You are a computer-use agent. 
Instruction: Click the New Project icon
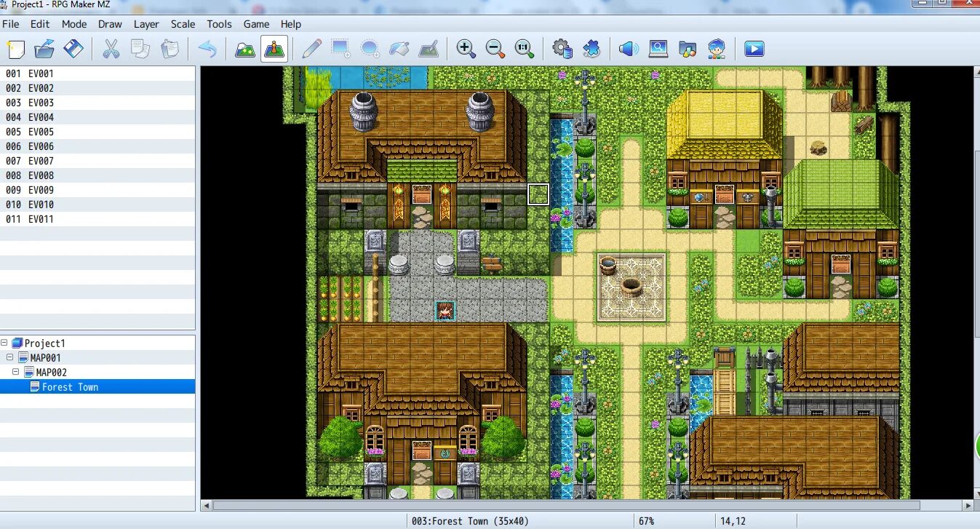(15, 49)
